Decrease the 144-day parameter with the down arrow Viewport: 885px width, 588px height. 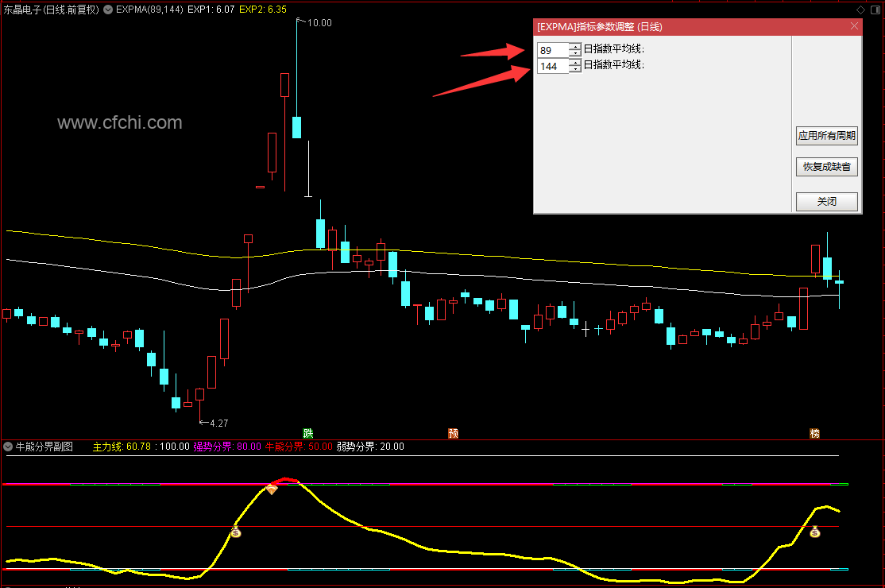coord(574,69)
